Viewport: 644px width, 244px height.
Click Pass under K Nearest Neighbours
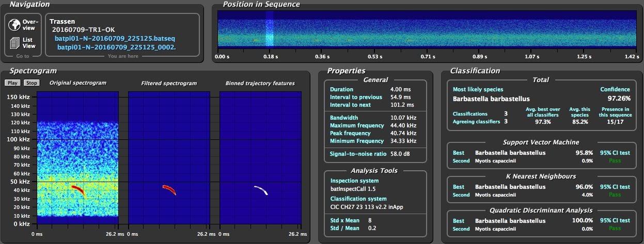coord(615,195)
